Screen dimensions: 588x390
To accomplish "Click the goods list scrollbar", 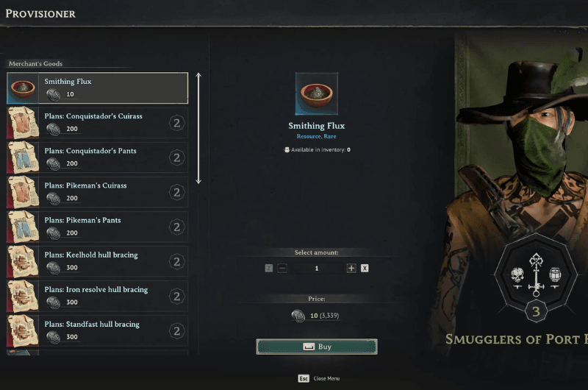I will coord(198,128).
